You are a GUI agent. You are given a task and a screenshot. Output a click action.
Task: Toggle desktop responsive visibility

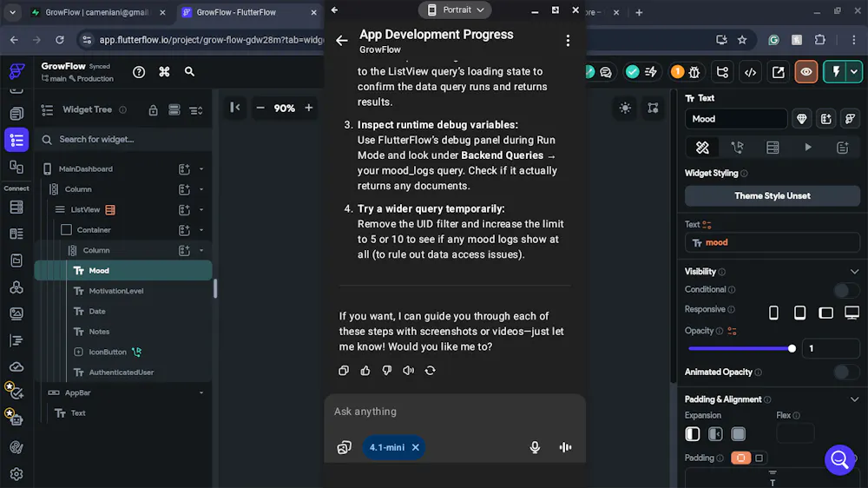852,313
